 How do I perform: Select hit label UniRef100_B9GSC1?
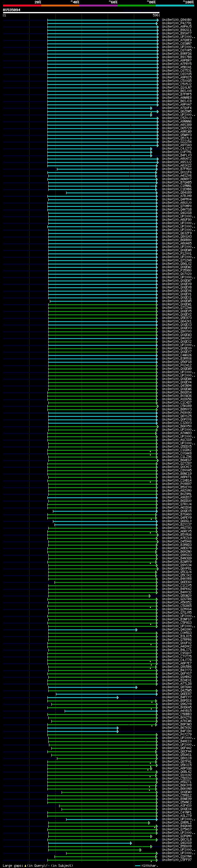click(177, 30)
